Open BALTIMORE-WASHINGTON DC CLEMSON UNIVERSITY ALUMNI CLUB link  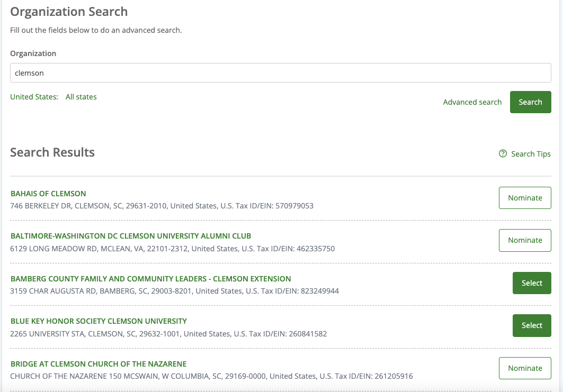tap(131, 236)
